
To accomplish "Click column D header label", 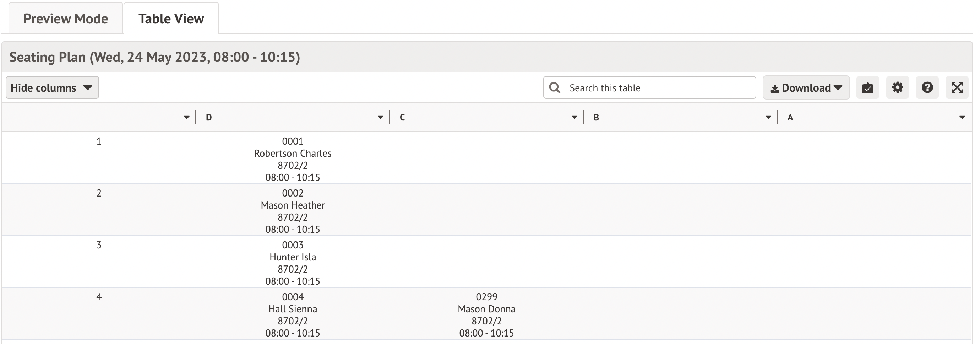I will (x=208, y=117).
